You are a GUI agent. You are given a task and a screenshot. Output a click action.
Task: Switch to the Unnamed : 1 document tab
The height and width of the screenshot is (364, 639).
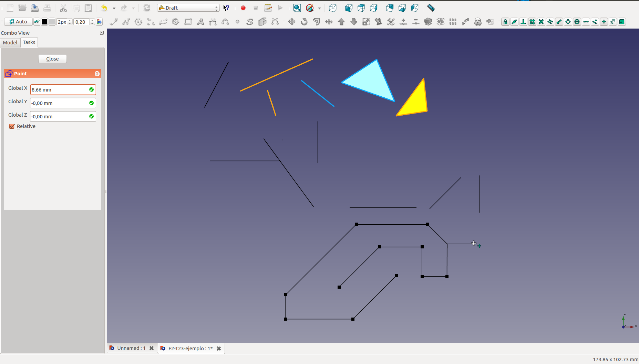tap(131, 348)
